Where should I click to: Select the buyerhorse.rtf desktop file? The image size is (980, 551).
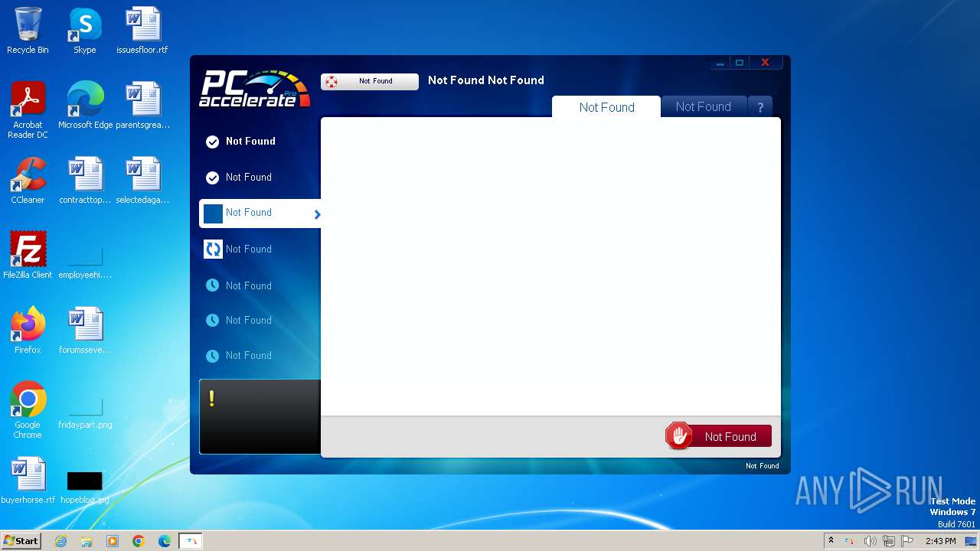28,481
